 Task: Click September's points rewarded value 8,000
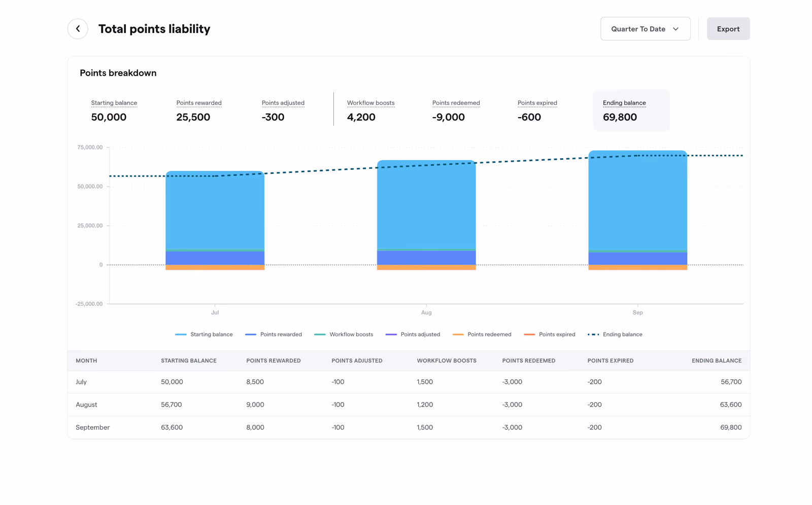pos(255,427)
